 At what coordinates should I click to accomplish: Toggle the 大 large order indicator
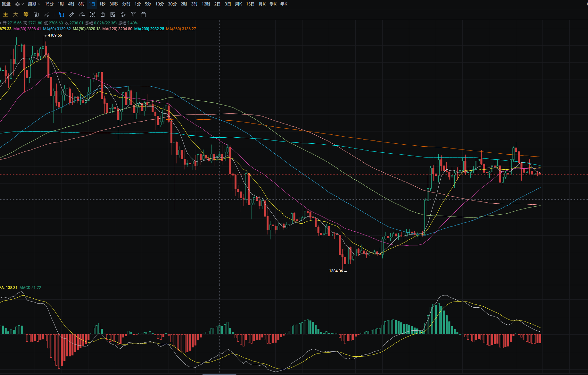tap(16, 14)
